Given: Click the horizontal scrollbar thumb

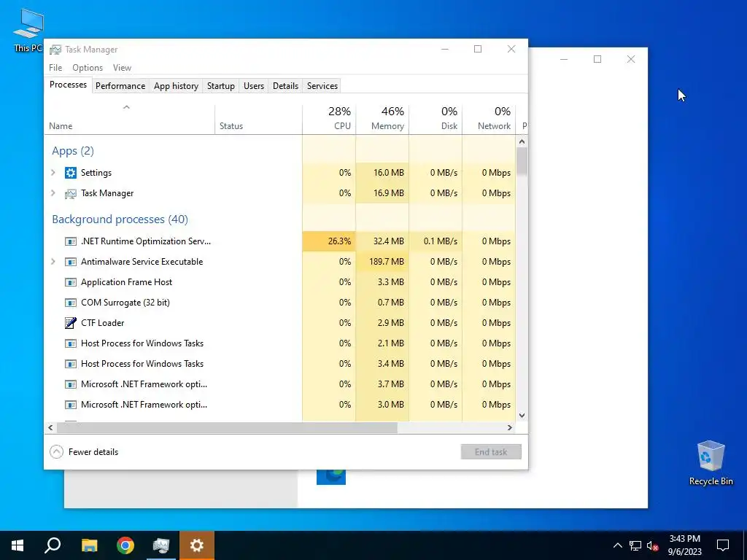Looking at the screenshot, I should [228, 427].
